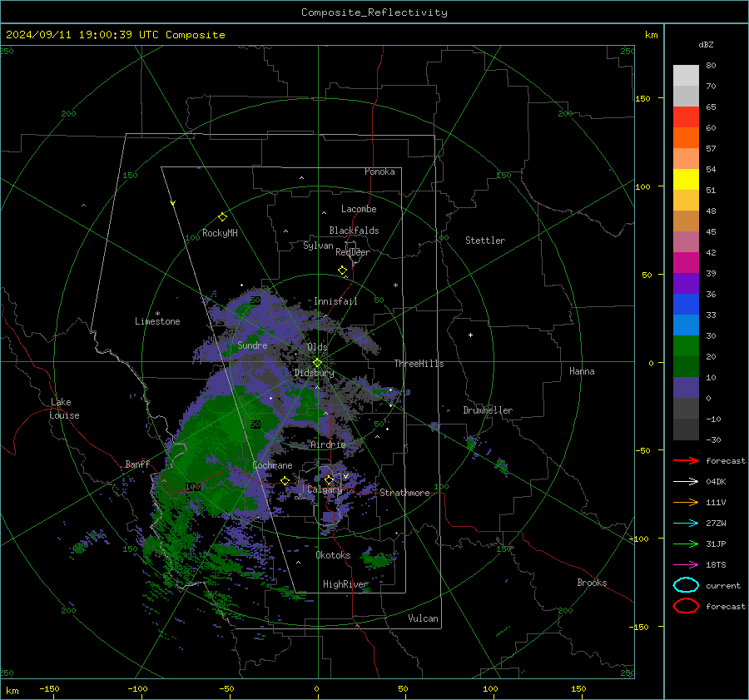Click the RedDeer city label

click(x=353, y=252)
